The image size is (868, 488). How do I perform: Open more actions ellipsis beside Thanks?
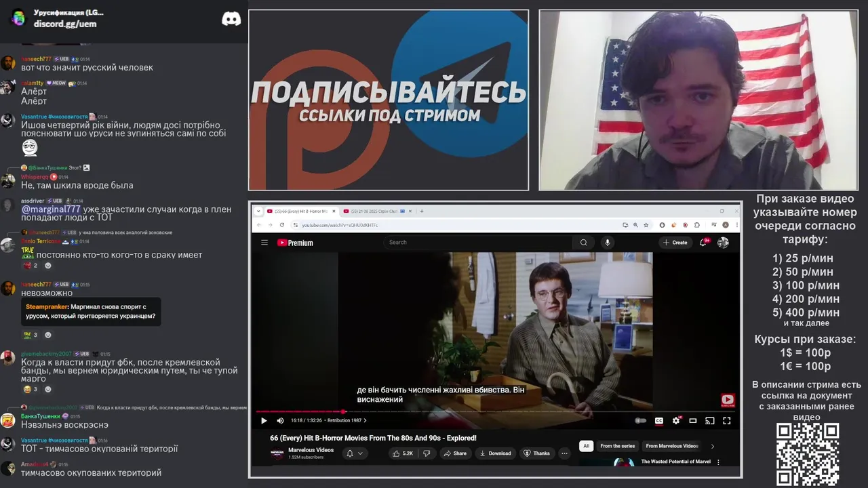(x=564, y=453)
